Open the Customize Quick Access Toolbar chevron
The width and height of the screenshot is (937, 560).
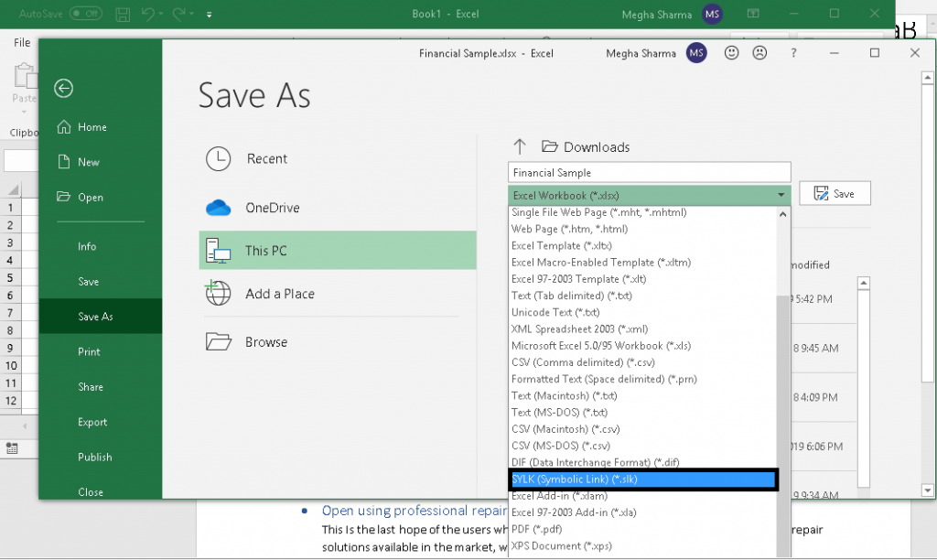[x=210, y=15]
